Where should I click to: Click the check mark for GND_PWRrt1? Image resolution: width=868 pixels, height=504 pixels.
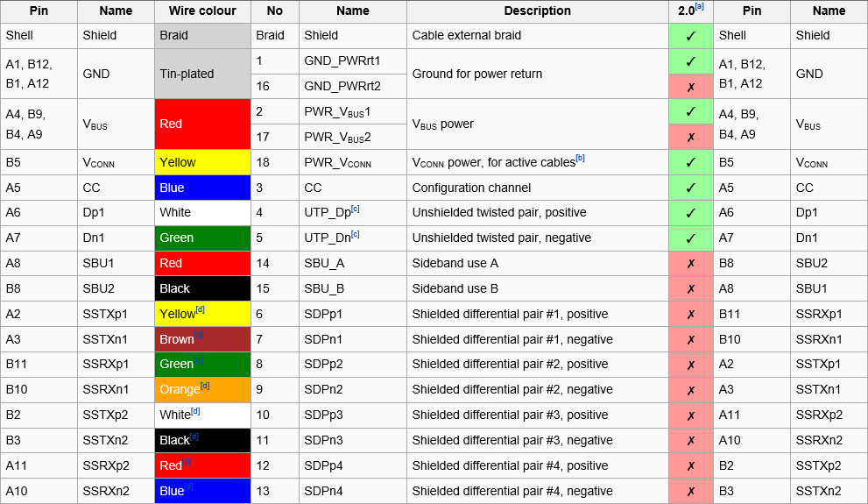tap(690, 61)
